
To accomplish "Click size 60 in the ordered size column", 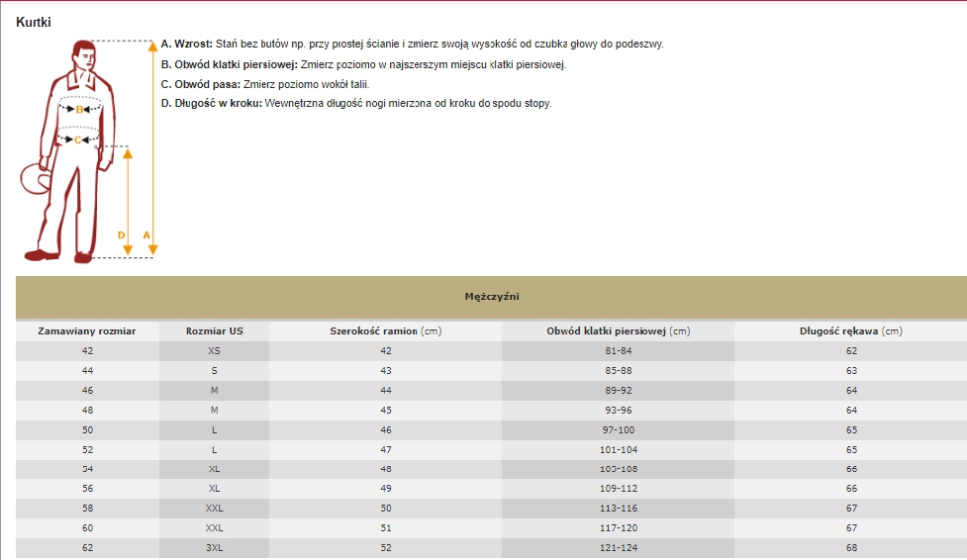I will point(87,528).
